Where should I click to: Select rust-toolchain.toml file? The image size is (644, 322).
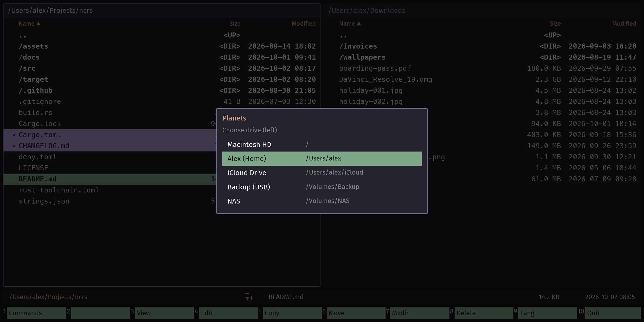pos(110,190)
